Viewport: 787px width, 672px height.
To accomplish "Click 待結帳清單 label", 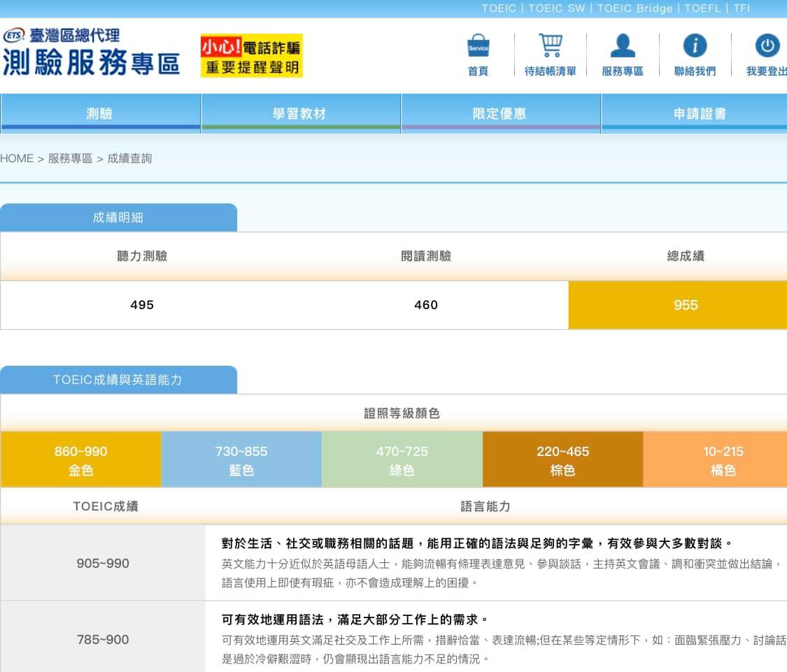I will point(551,71).
